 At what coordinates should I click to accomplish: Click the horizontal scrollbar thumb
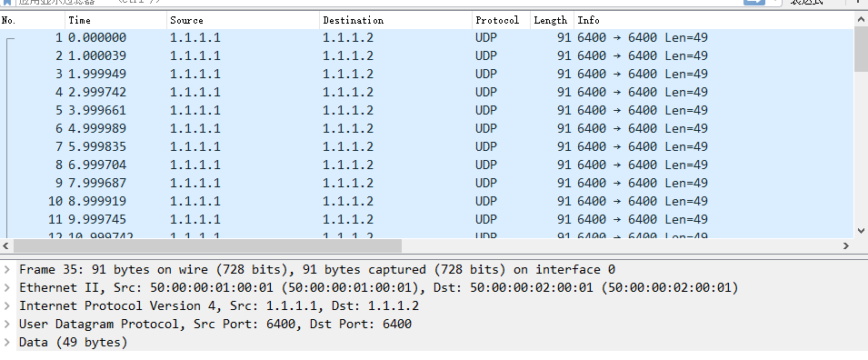(207, 245)
